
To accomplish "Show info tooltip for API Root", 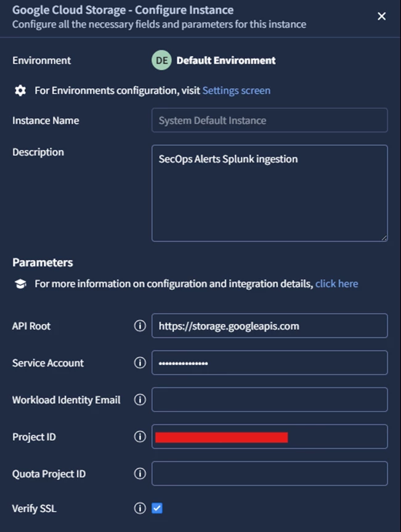I will tap(140, 326).
